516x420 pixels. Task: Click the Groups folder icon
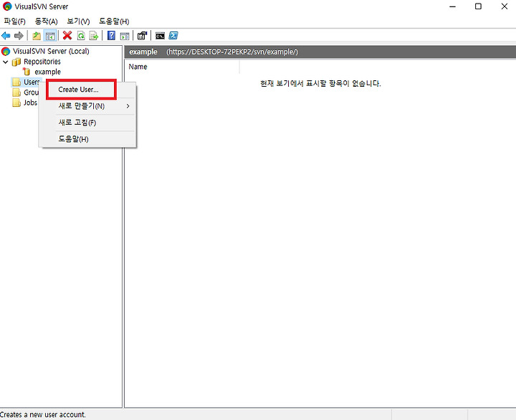[16, 92]
